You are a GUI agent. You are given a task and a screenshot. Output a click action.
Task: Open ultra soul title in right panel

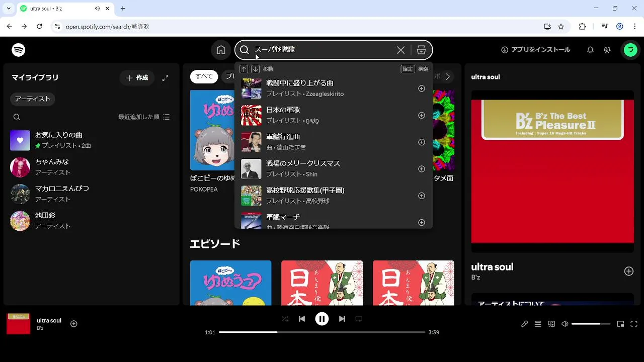[492, 267]
